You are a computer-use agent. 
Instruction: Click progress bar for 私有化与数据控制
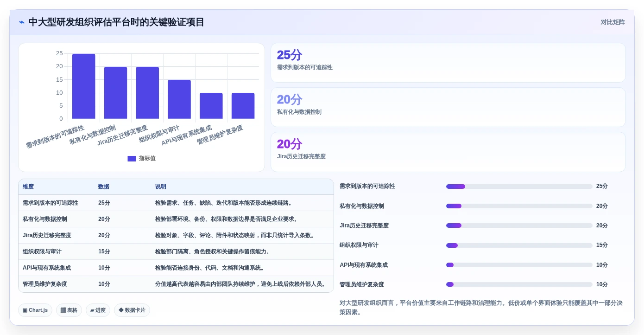pos(519,206)
